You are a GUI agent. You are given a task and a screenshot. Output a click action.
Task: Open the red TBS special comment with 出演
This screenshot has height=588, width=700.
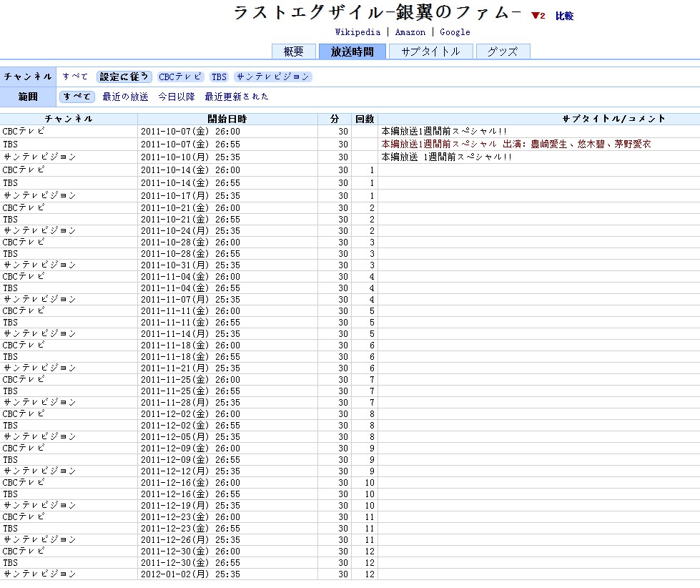(516, 144)
